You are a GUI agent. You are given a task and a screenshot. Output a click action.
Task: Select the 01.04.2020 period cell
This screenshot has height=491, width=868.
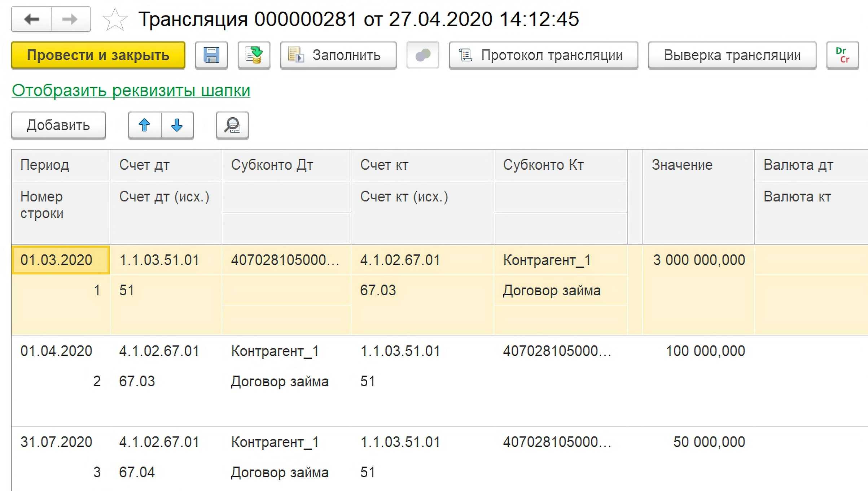(x=60, y=351)
